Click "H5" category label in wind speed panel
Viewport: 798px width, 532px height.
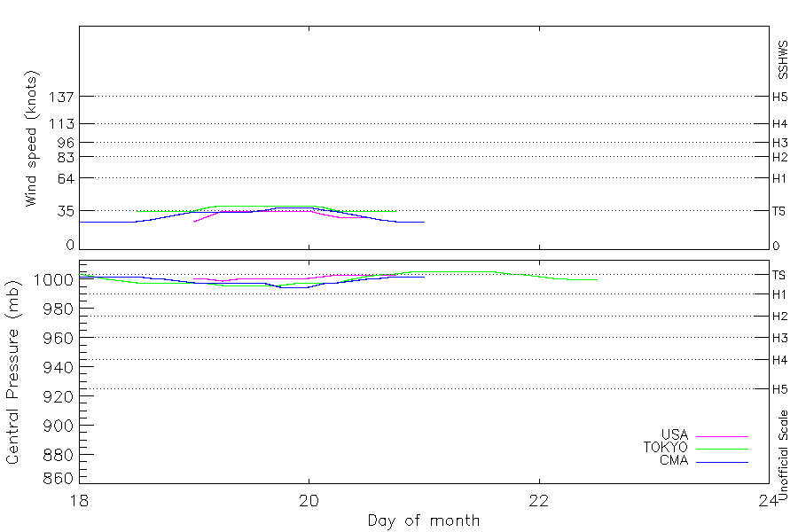click(x=779, y=97)
